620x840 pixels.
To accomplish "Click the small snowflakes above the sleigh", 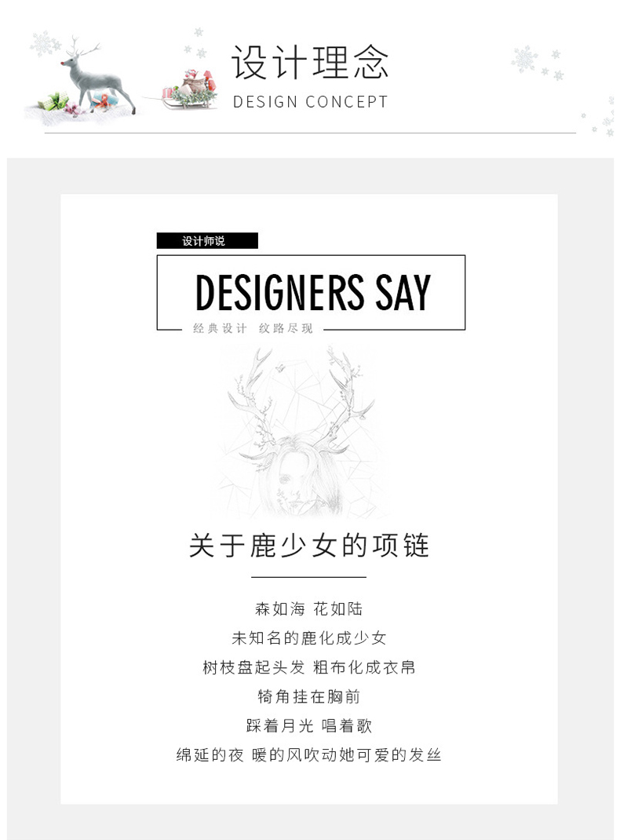I will point(196,43).
